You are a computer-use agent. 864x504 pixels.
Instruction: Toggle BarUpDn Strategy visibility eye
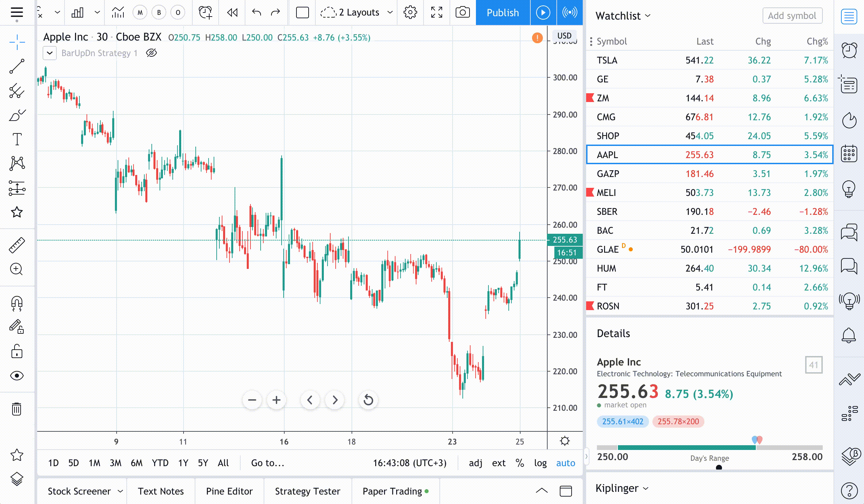(151, 53)
